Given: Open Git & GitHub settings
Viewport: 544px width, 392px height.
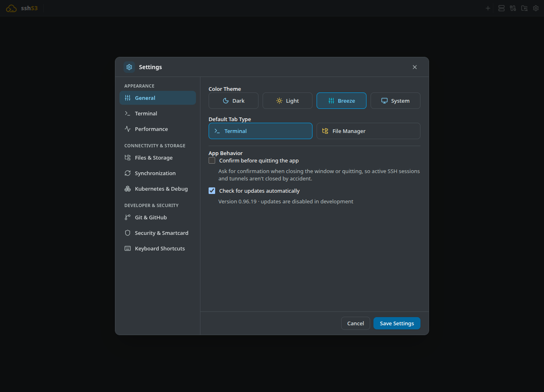Looking at the screenshot, I should click(x=157, y=217).
